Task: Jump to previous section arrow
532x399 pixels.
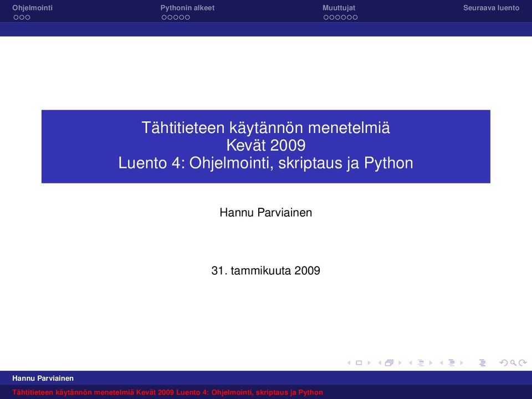Action: (442, 362)
